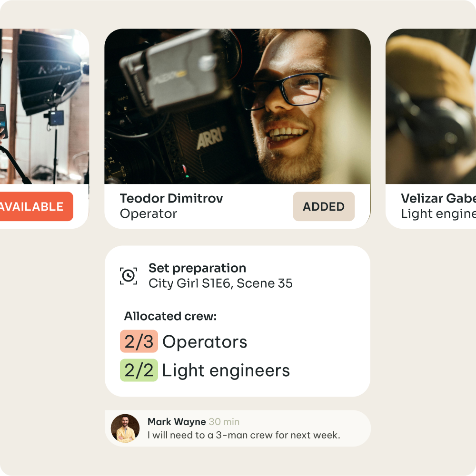Click the Mark Wayne sender name
Image resolution: width=476 pixels, height=476 pixels.
click(177, 422)
